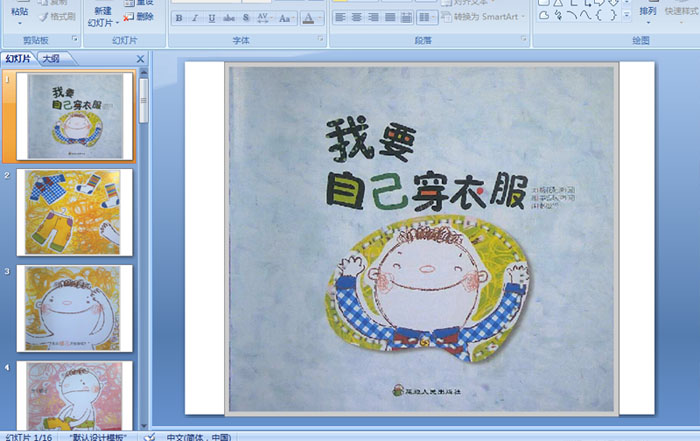Viewport: 700px width, 441px height.
Task: Select slide 1 thumbnail
Action: tap(75, 116)
